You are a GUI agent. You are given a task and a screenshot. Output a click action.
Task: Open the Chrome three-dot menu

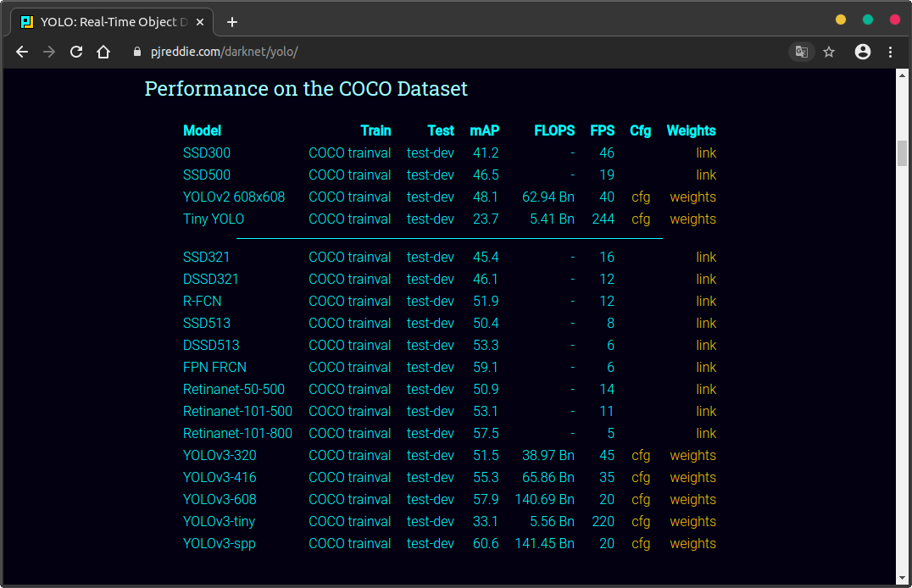pyautogui.click(x=891, y=52)
